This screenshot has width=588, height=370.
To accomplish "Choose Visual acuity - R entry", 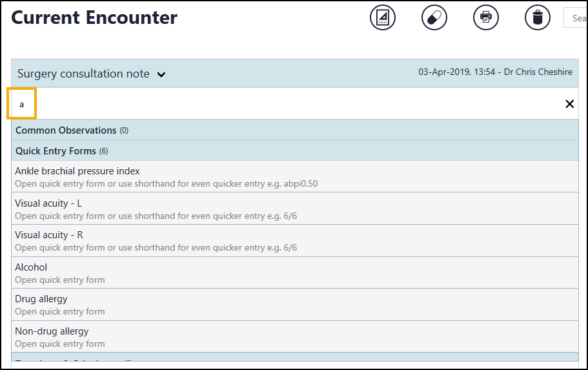I will tap(49, 235).
